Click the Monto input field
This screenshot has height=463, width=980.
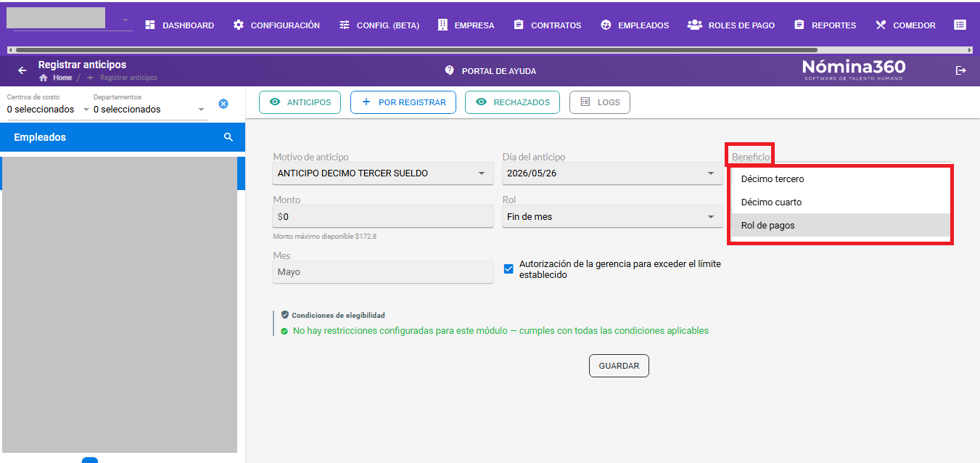[383, 216]
